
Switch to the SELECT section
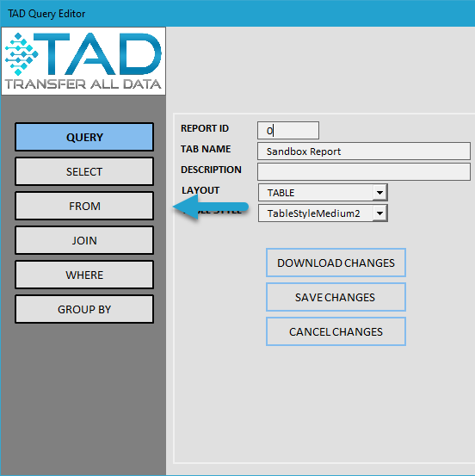tap(84, 171)
